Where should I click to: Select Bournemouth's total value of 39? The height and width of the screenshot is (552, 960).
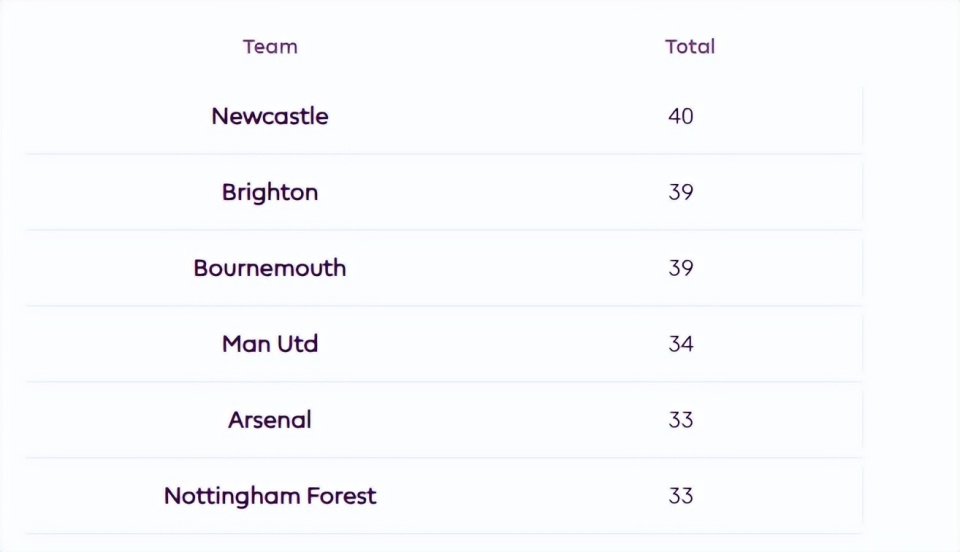click(681, 268)
